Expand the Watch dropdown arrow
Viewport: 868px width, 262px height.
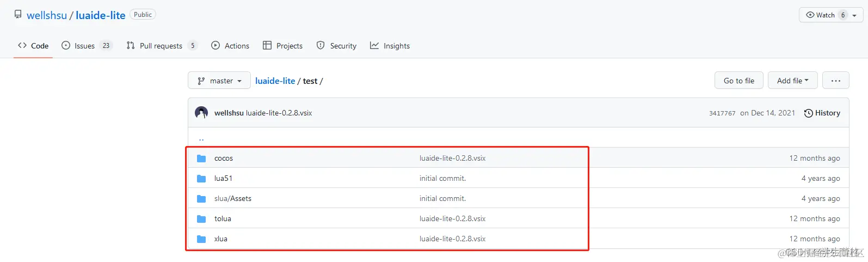coord(854,15)
